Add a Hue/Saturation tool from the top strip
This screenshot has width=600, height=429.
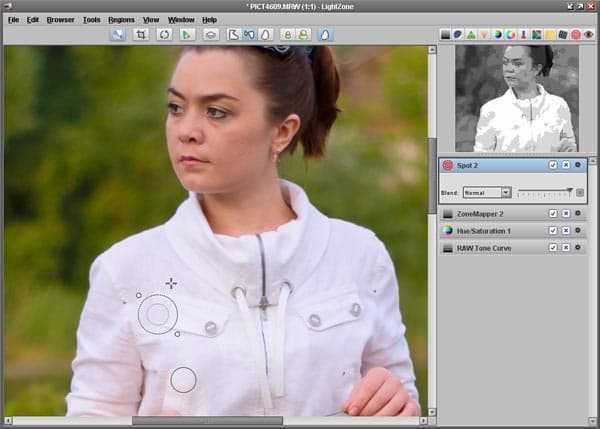[497, 35]
